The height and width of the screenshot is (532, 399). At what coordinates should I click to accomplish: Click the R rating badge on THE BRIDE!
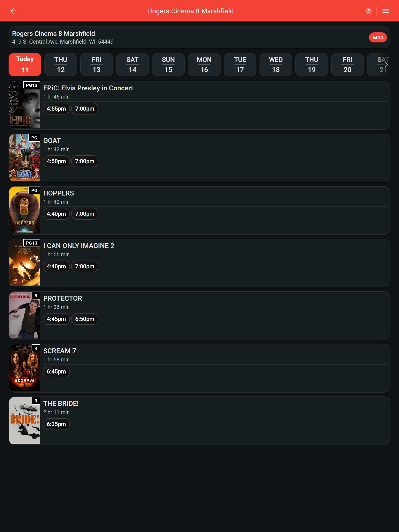(x=36, y=401)
